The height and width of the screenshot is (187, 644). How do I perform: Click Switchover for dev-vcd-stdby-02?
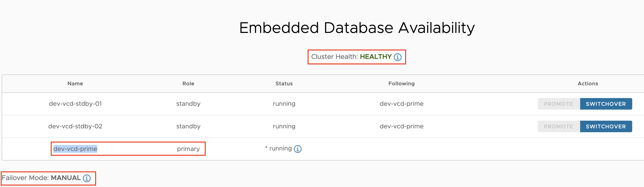point(606,126)
